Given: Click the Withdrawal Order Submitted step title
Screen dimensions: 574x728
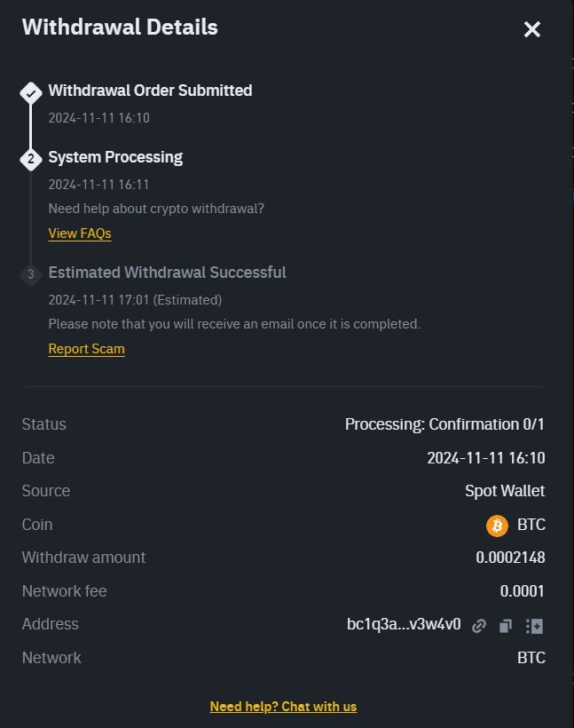Looking at the screenshot, I should (150, 91).
